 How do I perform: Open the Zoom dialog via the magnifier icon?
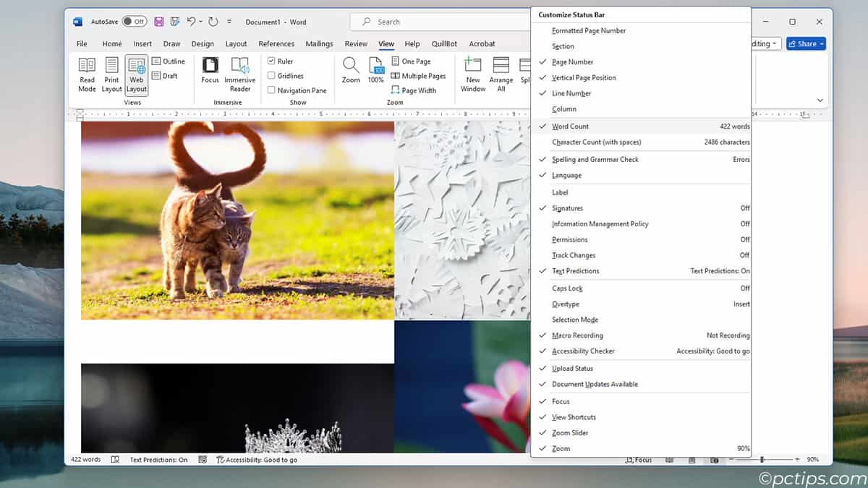pyautogui.click(x=351, y=71)
